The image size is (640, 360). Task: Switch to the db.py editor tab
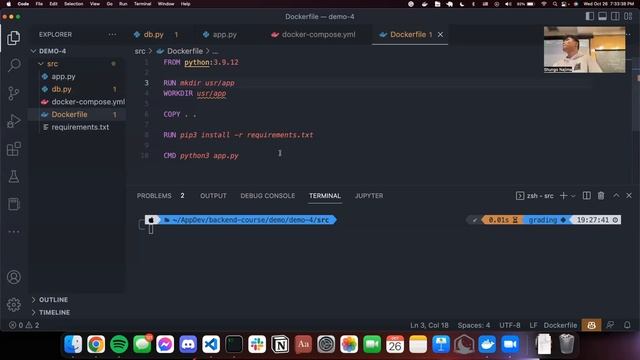click(x=153, y=35)
